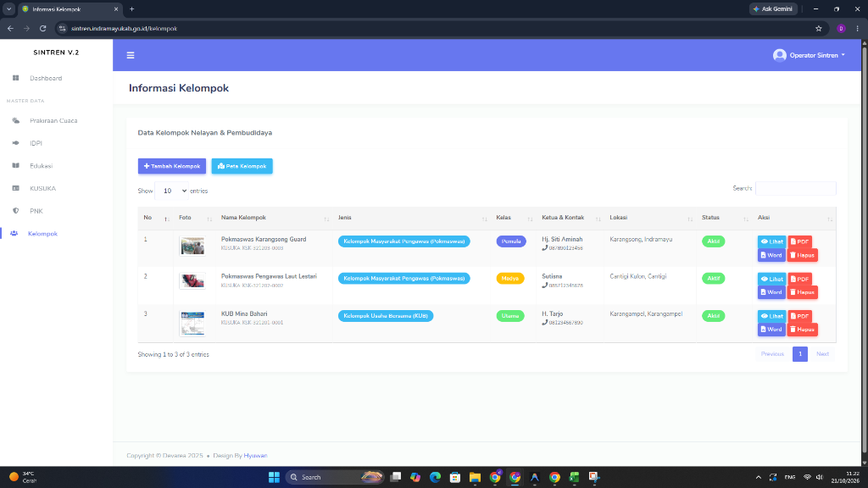868x488 pixels.
Task: Sort table by Ketua & Kontak column
Action: pos(570,218)
